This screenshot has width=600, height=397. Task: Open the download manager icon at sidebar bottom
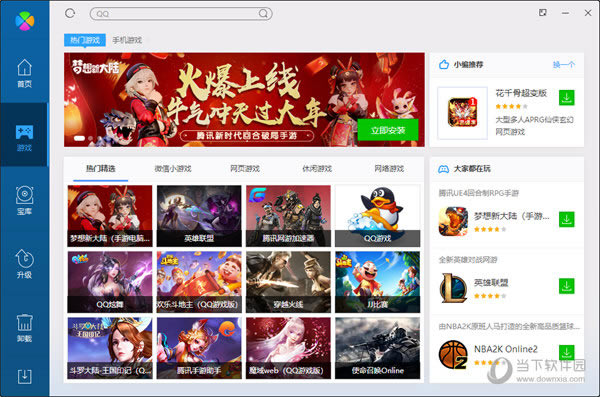[24, 377]
